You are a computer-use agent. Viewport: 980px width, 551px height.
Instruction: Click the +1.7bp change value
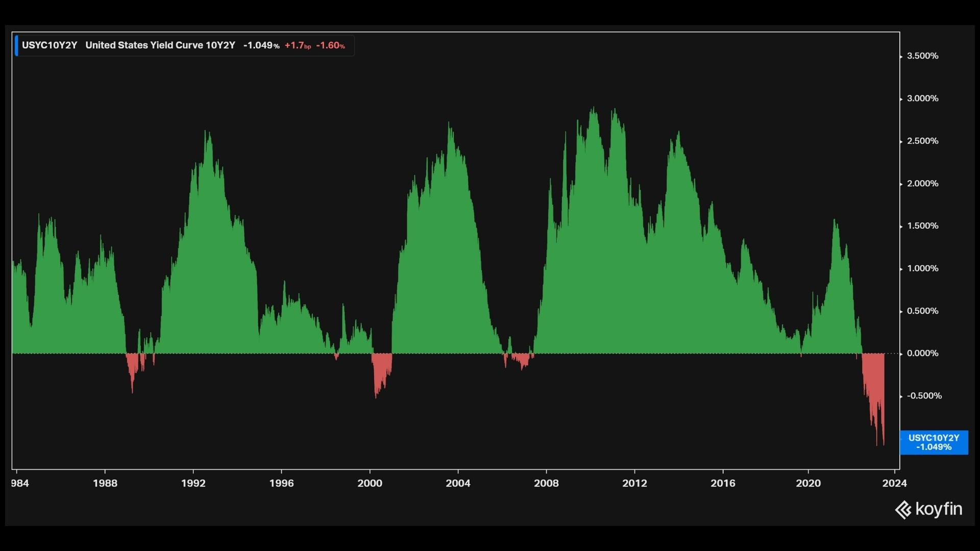(x=298, y=45)
